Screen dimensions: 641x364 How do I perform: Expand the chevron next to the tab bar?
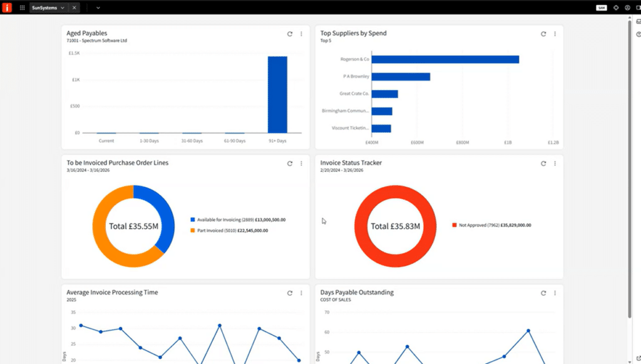pyautogui.click(x=98, y=8)
